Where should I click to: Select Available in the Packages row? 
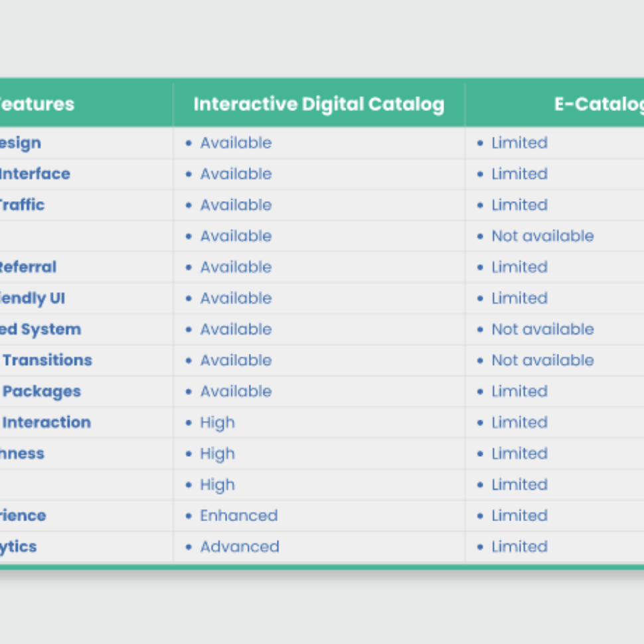tap(236, 392)
